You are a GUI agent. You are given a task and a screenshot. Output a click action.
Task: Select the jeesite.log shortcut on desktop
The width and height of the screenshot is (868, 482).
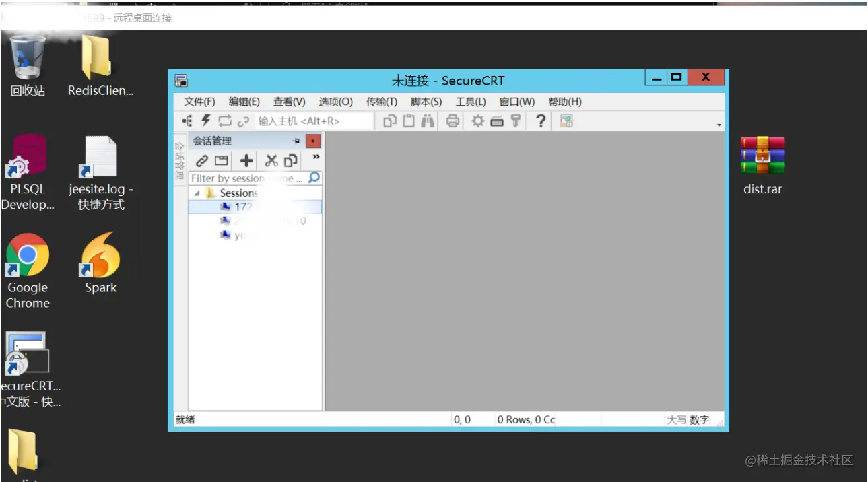(x=101, y=172)
